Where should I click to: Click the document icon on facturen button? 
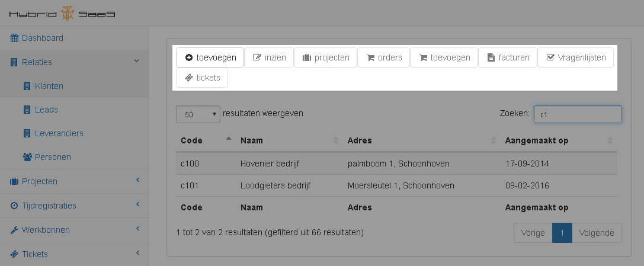[491, 57]
